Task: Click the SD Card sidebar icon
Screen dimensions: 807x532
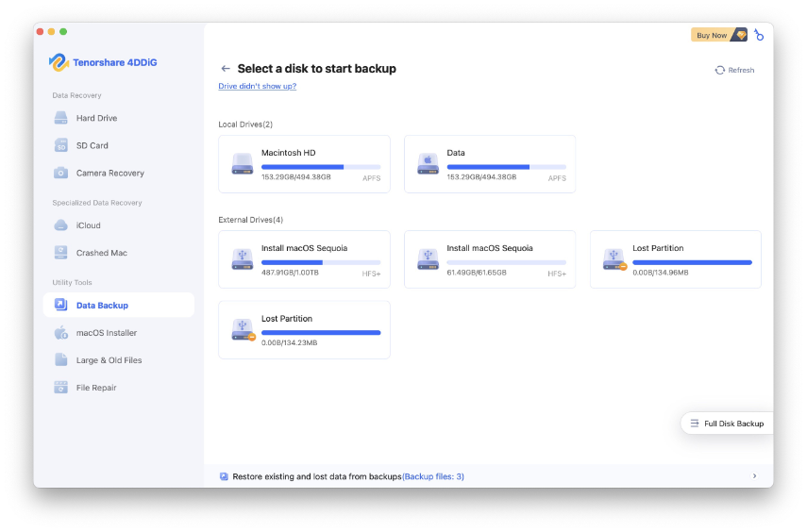Action: (x=60, y=145)
